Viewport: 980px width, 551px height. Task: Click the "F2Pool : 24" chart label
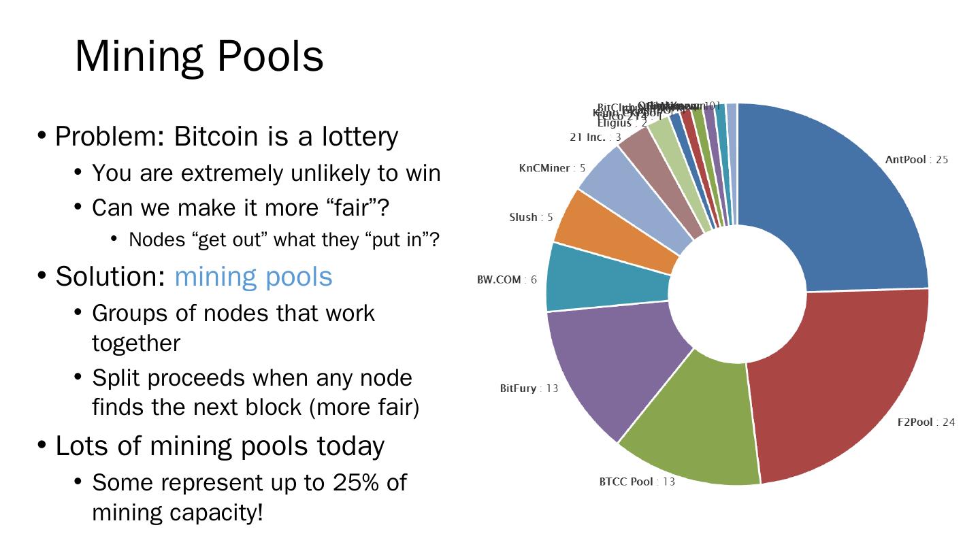[x=926, y=422]
